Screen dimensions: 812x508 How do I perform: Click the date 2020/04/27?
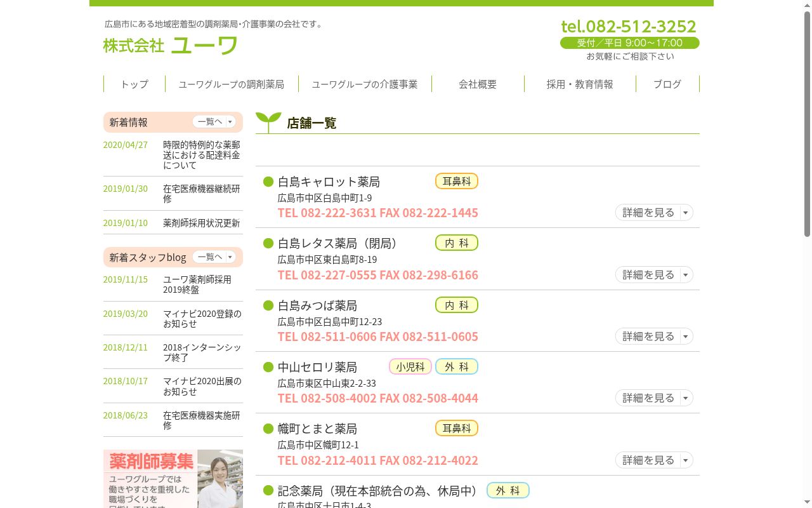pyautogui.click(x=126, y=145)
